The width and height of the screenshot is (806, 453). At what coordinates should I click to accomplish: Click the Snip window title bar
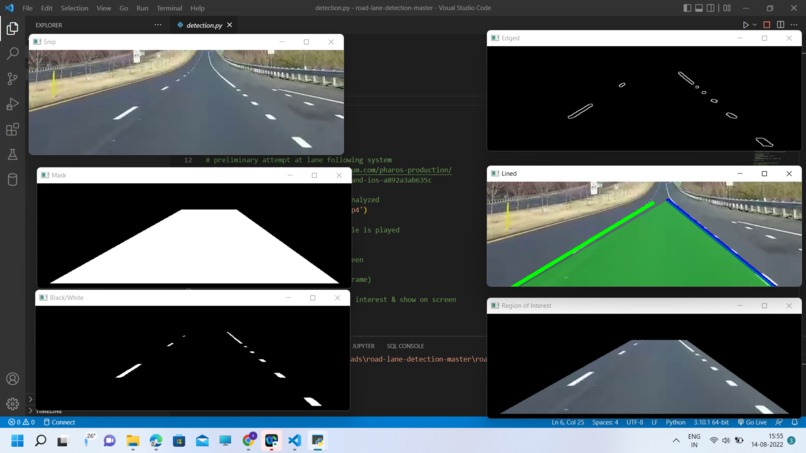(x=186, y=42)
